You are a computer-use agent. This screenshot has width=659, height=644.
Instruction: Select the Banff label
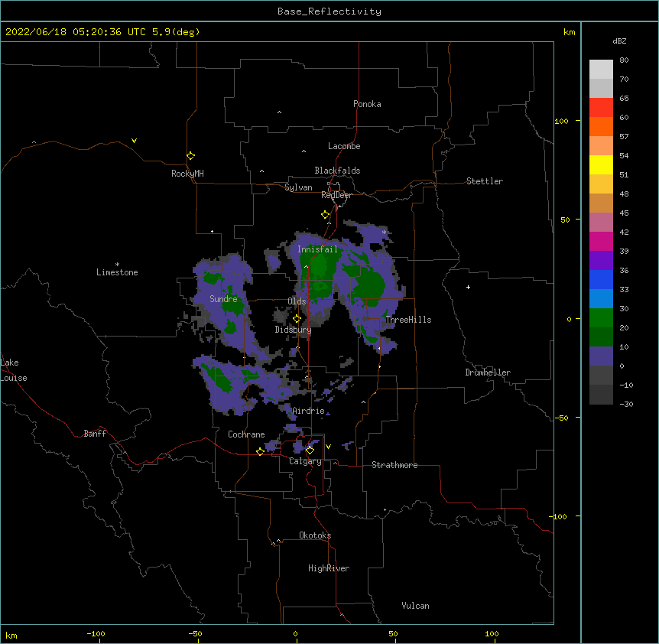tap(95, 434)
